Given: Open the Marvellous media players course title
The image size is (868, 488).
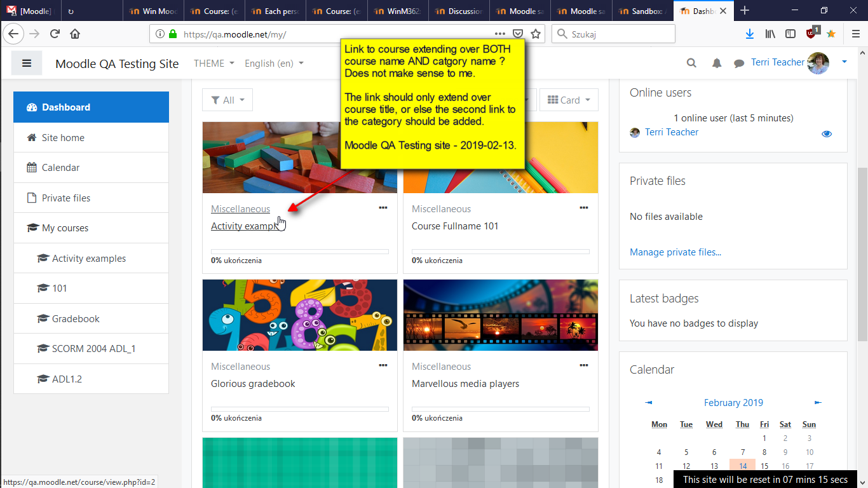Looking at the screenshot, I should tap(465, 384).
